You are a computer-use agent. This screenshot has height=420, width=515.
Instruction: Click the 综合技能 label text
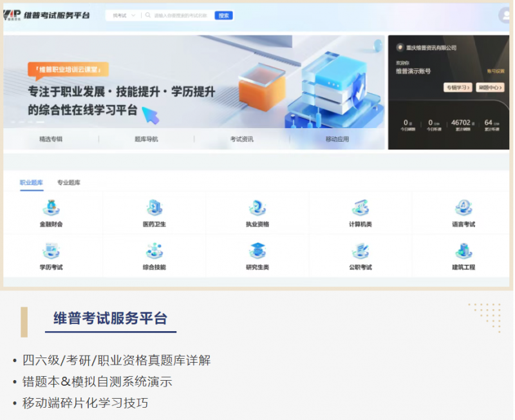[x=154, y=267]
